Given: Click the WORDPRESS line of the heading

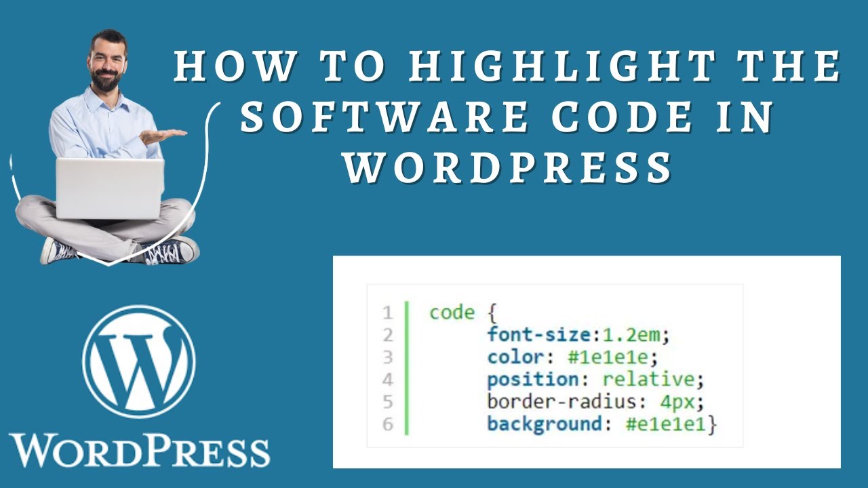Looking at the screenshot, I should 509,165.
